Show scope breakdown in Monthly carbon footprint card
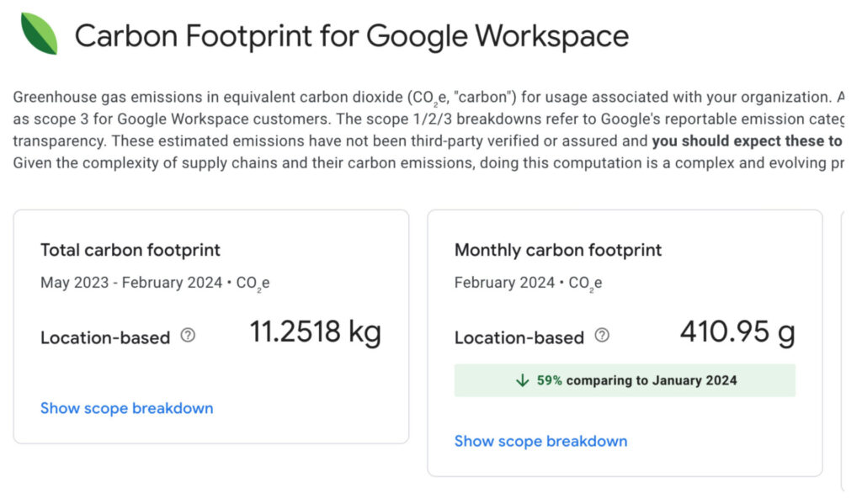This screenshot has width=862, height=504. tap(541, 442)
